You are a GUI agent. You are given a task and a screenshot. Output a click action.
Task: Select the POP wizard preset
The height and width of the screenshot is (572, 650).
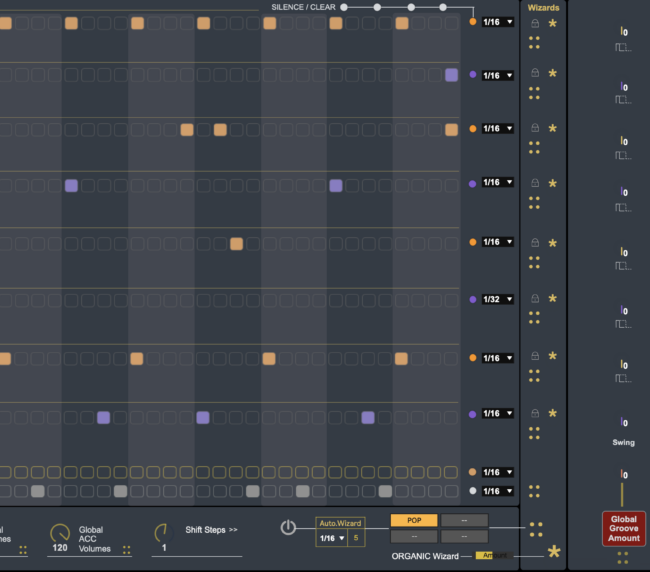click(414, 520)
